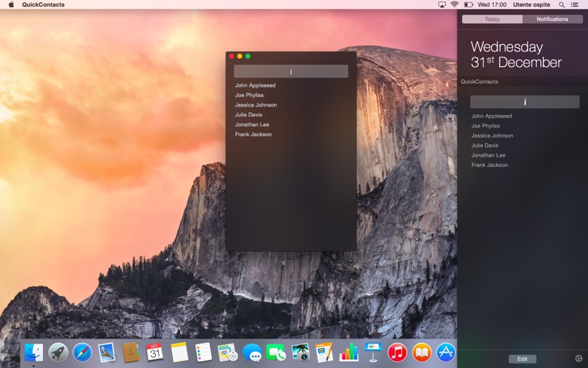Open Reminders list icon in Dock
This screenshot has width=588, height=368.
(204, 353)
